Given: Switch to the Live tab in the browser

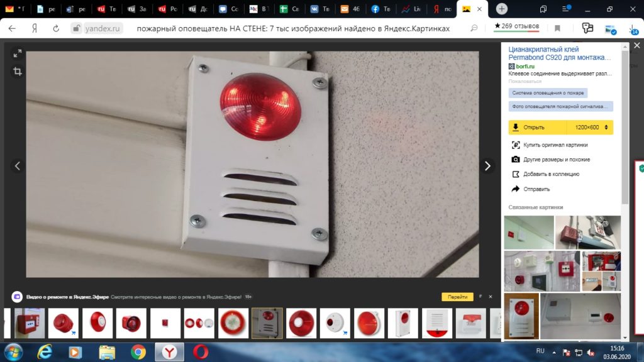Looking at the screenshot, I should coord(412,9).
